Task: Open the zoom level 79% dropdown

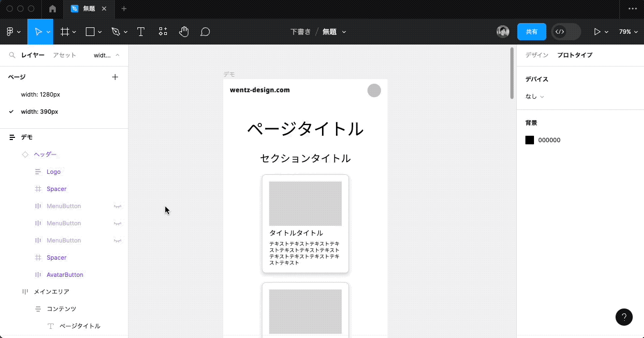Action: click(x=628, y=32)
